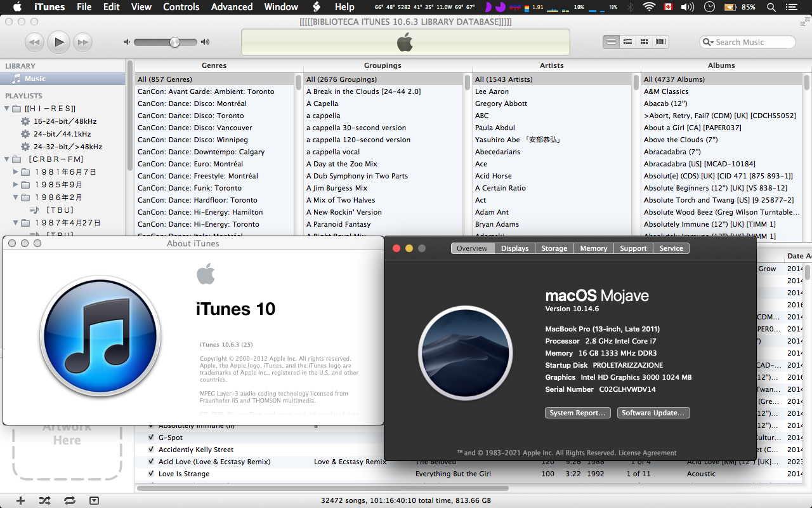Click the Next track fast-forward button

click(82, 43)
